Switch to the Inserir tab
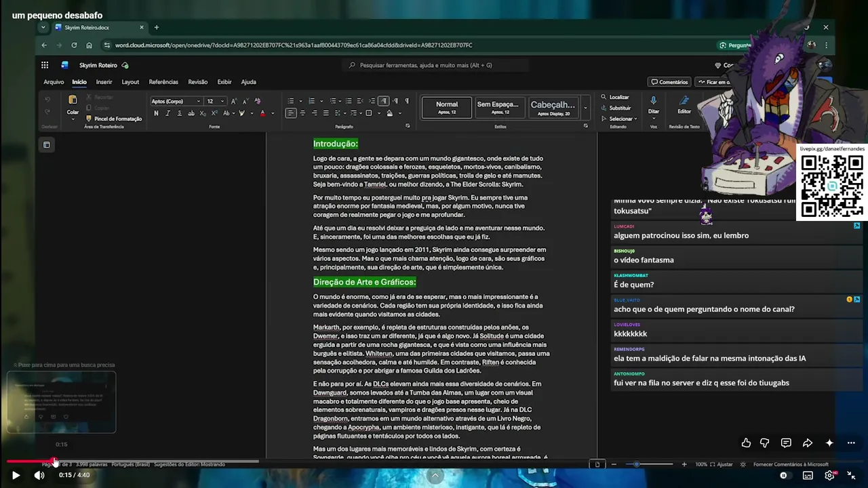The image size is (868, 488). pyautogui.click(x=104, y=82)
